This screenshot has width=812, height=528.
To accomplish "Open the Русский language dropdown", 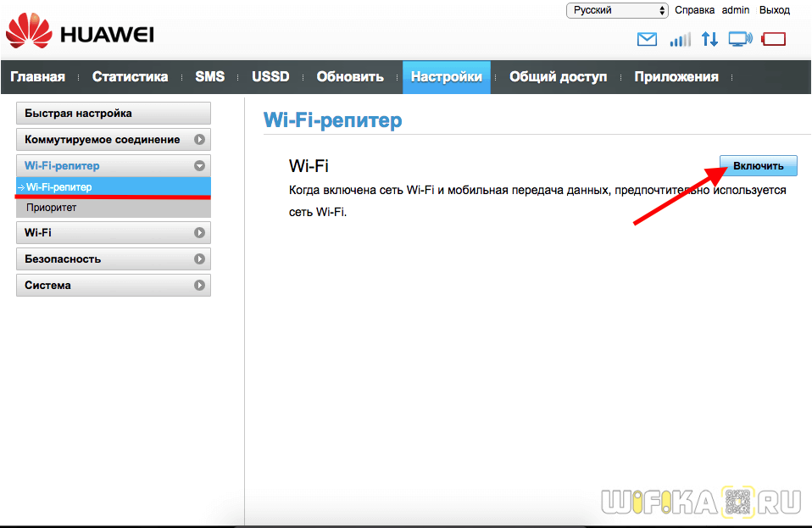I will point(617,10).
